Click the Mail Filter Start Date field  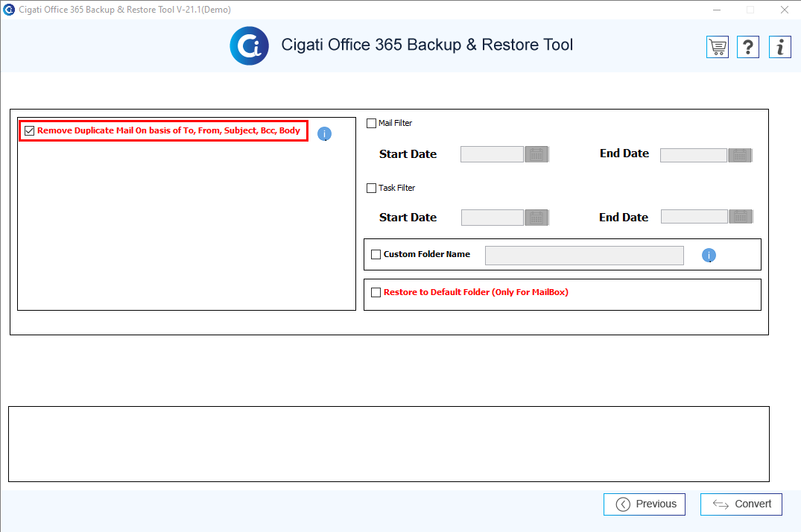(x=493, y=154)
